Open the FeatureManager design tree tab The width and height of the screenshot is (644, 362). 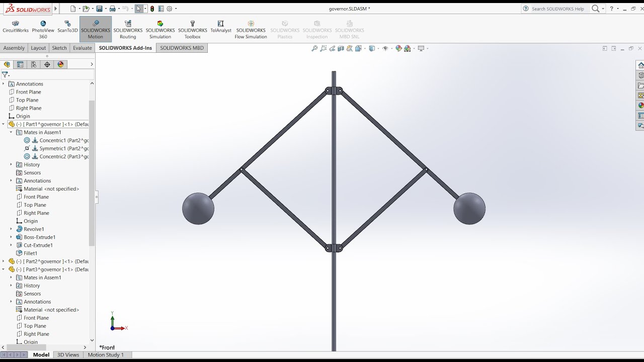click(7, 64)
